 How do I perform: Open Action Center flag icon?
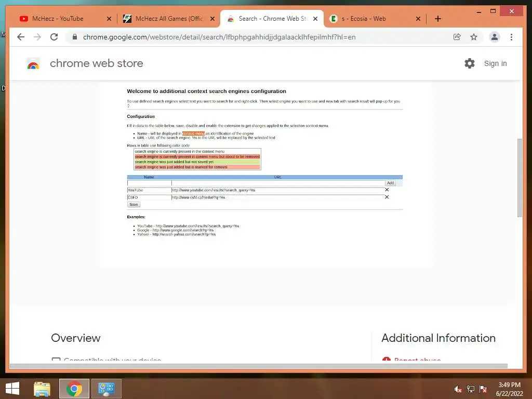coord(483,389)
